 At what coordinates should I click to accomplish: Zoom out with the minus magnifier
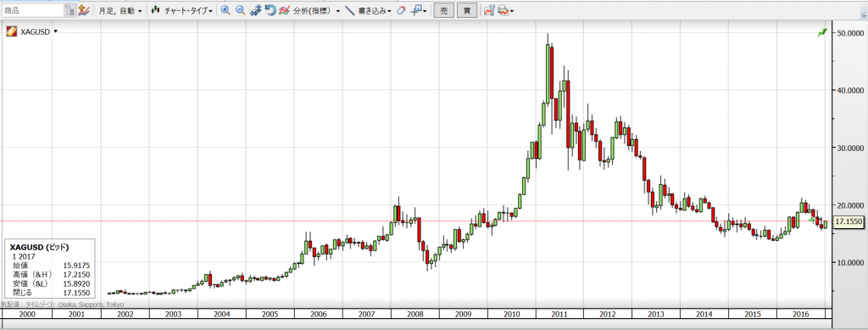(x=240, y=10)
